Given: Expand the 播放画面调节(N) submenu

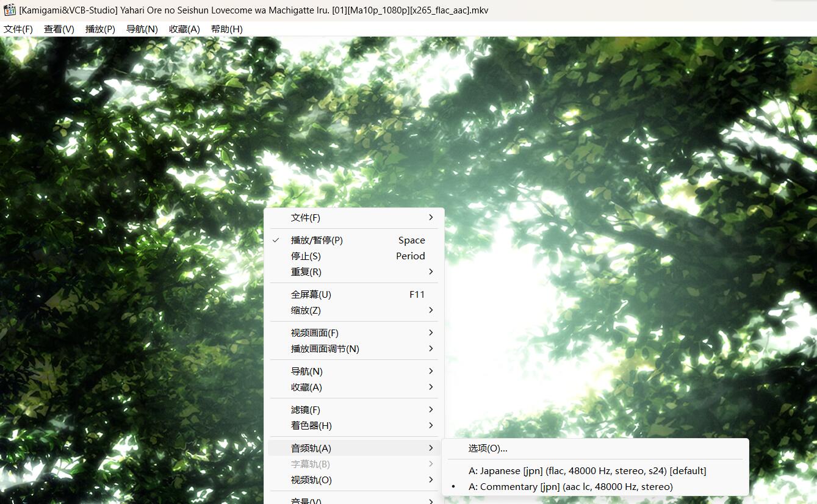Looking at the screenshot, I should pyautogui.click(x=354, y=349).
